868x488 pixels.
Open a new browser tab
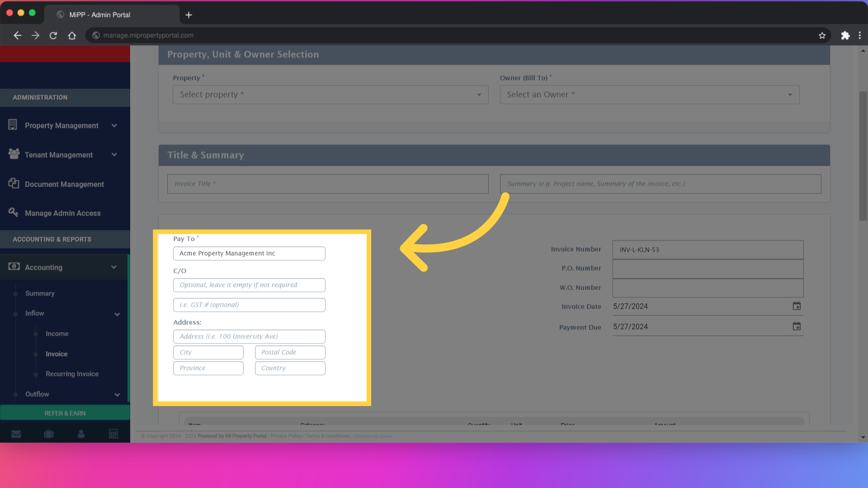(x=189, y=14)
